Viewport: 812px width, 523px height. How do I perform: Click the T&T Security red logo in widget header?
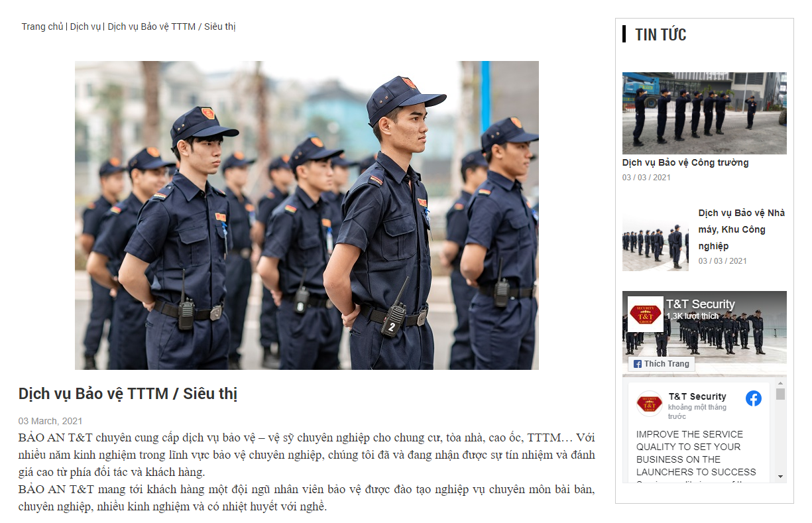point(646,314)
